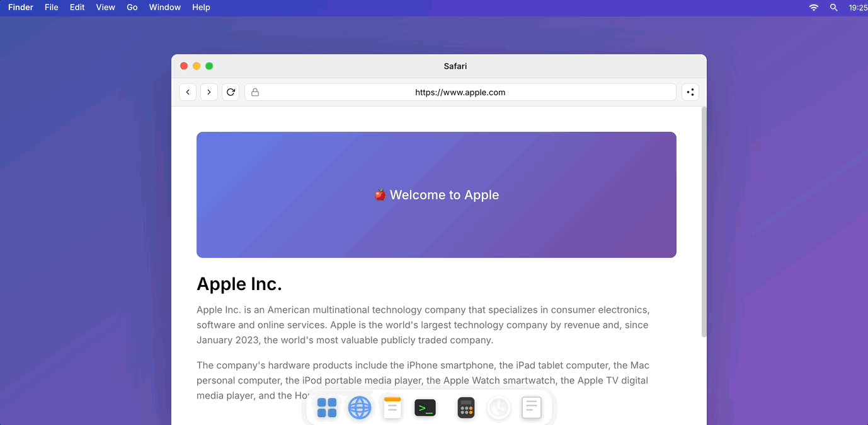The height and width of the screenshot is (425, 868).
Task: Open the Share button in the Safari toolbar
Action: click(690, 92)
